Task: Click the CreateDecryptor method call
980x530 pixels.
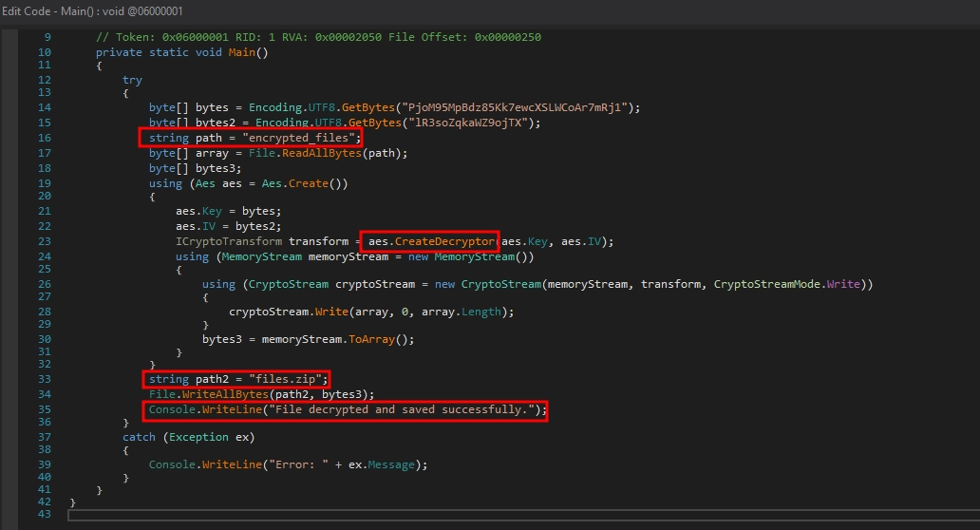Action: tap(432, 241)
